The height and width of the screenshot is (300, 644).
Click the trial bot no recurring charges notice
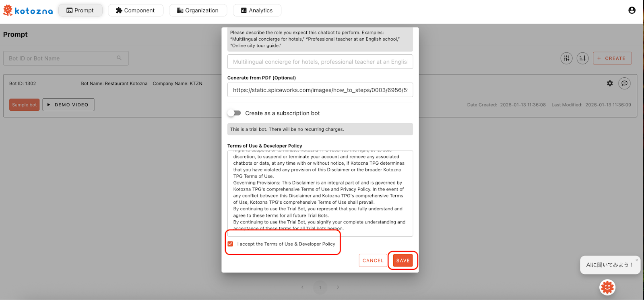[x=320, y=129]
